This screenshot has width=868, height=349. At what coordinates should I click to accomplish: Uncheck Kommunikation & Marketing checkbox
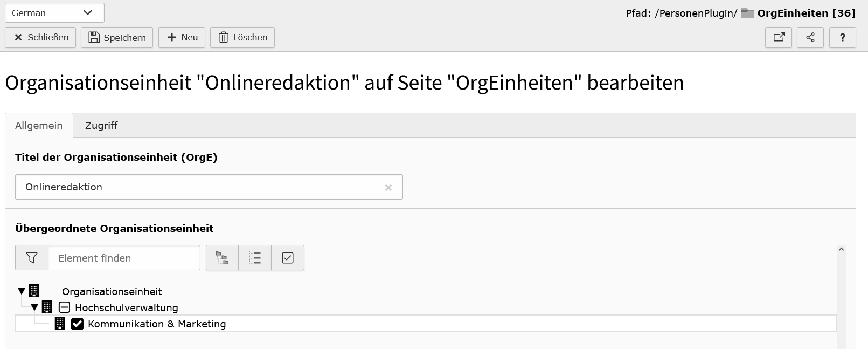pyautogui.click(x=77, y=324)
